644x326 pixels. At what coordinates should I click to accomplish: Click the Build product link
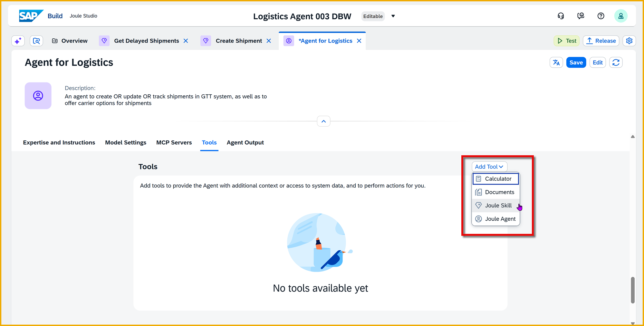pyautogui.click(x=55, y=16)
